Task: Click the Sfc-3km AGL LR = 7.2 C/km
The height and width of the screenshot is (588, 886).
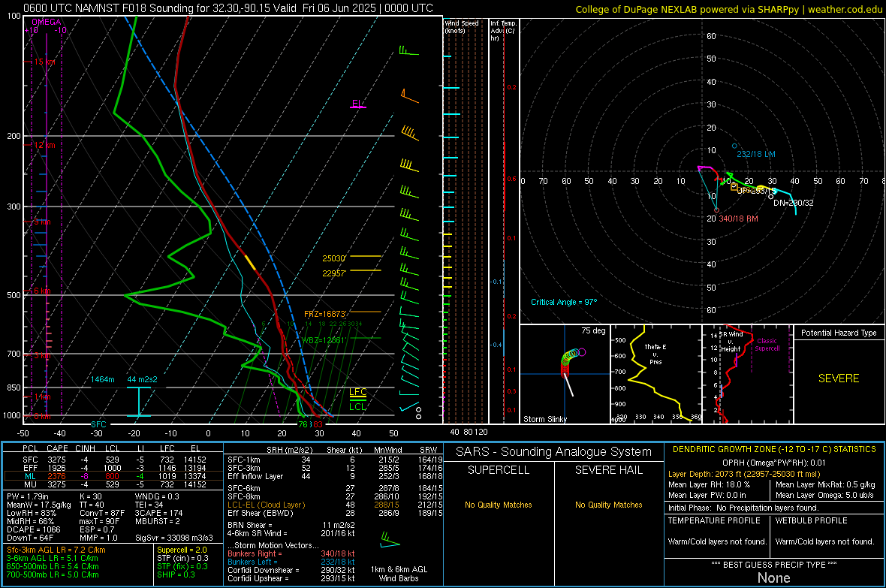Action: 56,550
